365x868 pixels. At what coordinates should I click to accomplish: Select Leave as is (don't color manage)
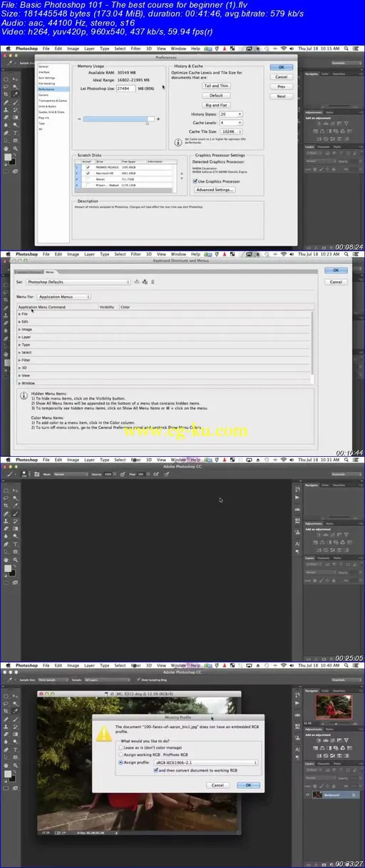(x=120, y=748)
